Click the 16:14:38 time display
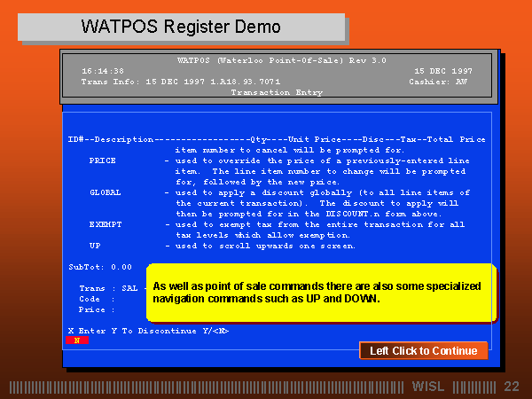This screenshot has height=399, width=532. pyautogui.click(x=103, y=70)
